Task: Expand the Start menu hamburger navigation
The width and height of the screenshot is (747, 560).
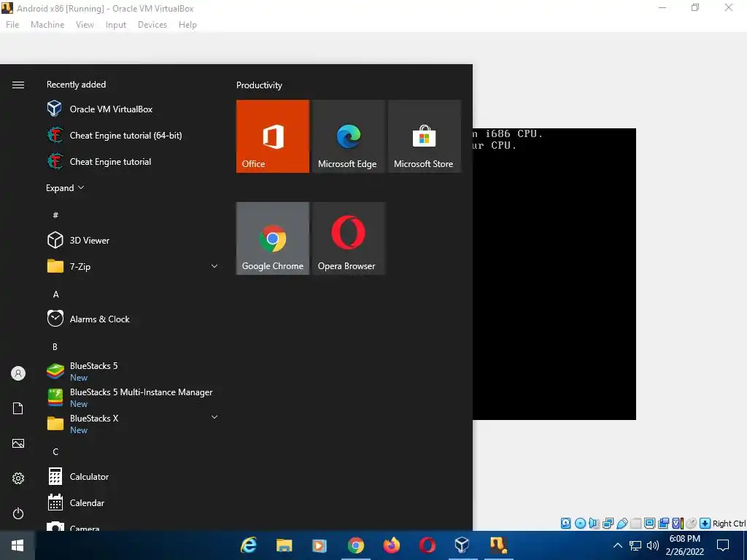Action: coord(18,85)
